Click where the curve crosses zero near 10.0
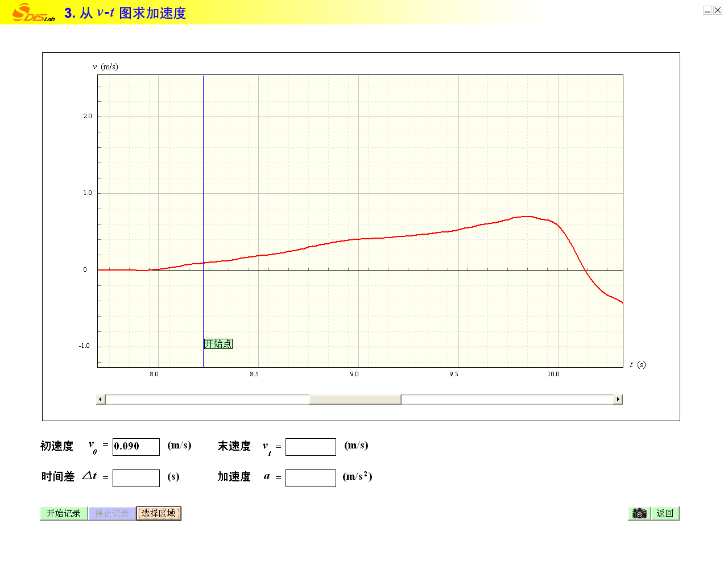The height and width of the screenshot is (582, 728). point(586,270)
